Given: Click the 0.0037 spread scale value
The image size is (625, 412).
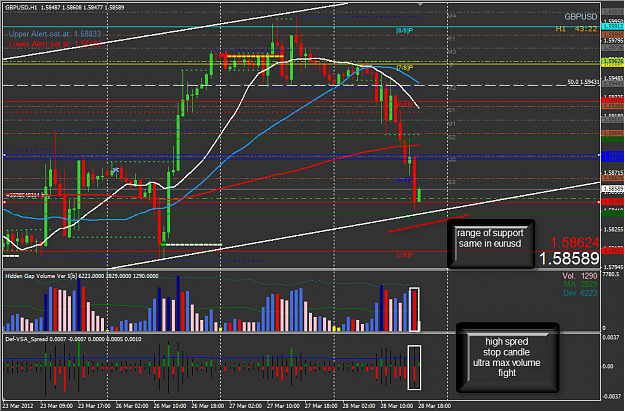Looking at the screenshot, I should [610, 337].
